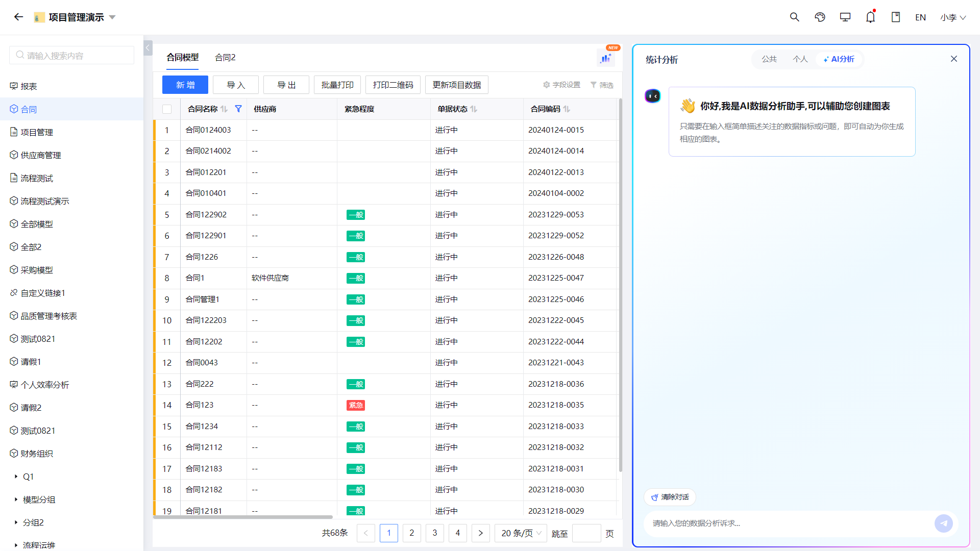Viewport: 980px width, 551px height.
Task: Open the theme palette icon
Action: 820,17
